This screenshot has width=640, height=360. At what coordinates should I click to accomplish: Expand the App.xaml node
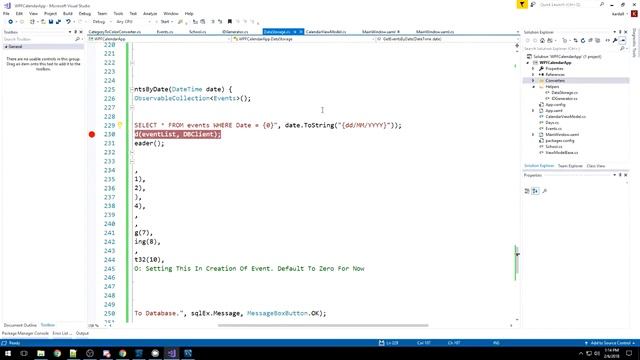click(533, 111)
